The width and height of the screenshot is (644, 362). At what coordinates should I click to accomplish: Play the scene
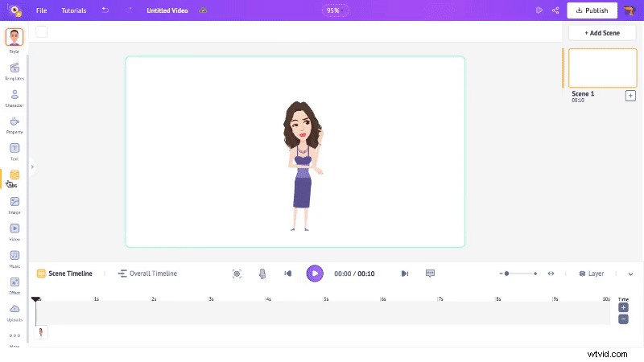coord(315,274)
